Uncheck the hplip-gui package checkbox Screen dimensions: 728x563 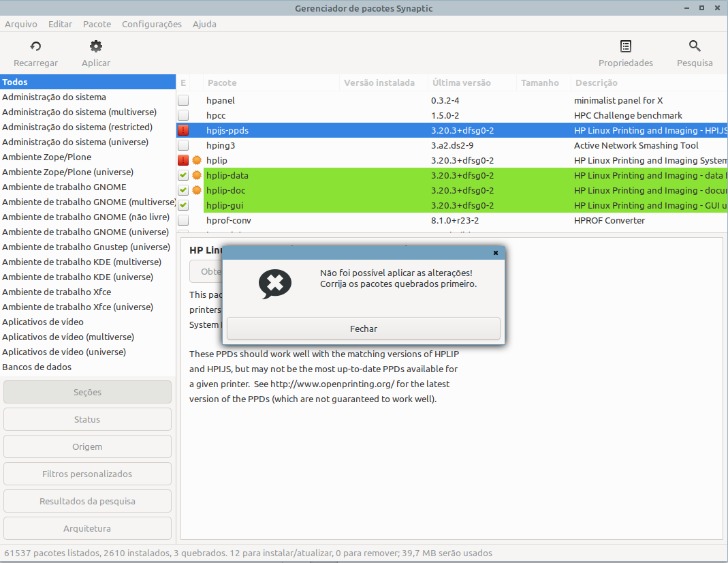pyautogui.click(x=183, y=205)
